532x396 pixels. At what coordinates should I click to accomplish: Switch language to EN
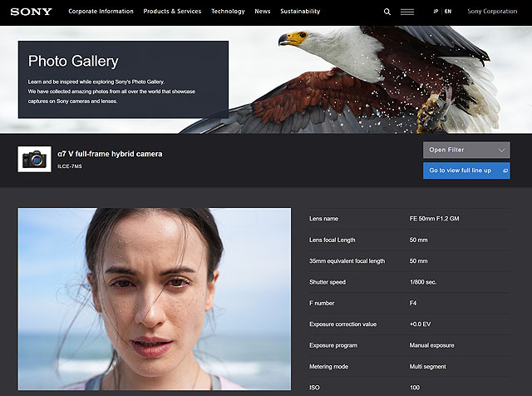pos(448,12)
